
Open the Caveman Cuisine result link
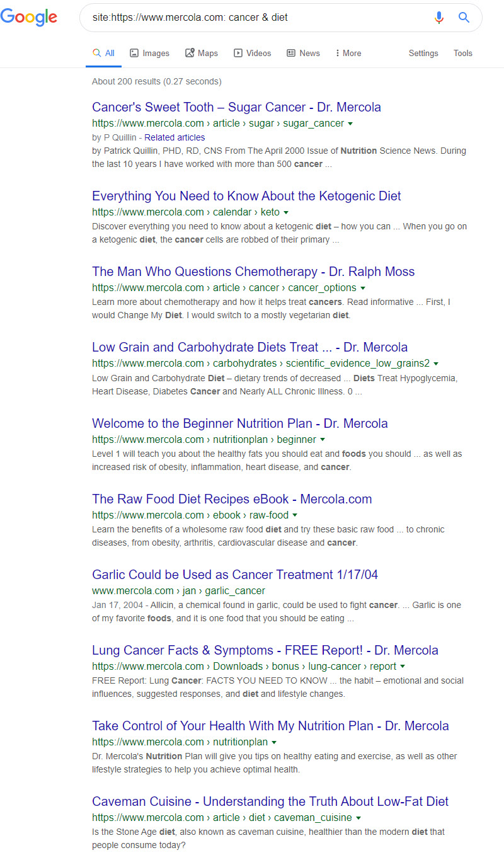[x=270, y=801]
